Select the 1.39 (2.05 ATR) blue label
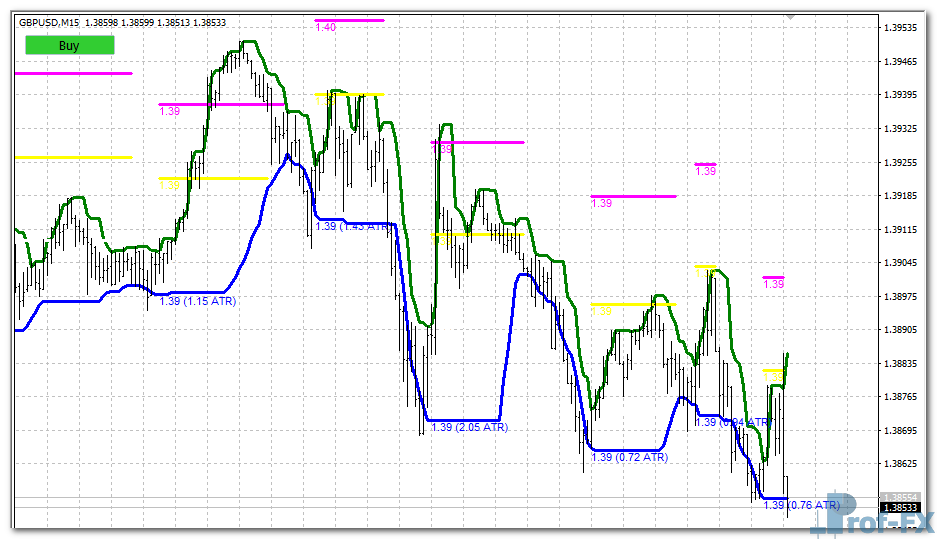This screenshot has width=937, height=539. click(470, 427)
